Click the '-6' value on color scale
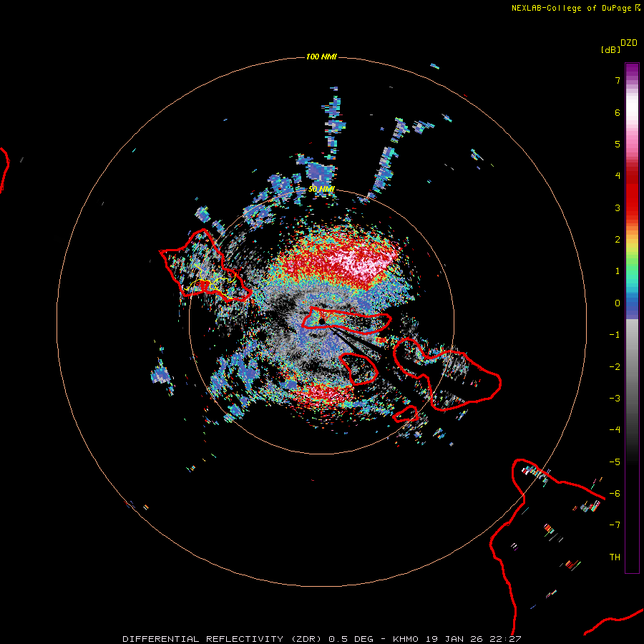 615,494
